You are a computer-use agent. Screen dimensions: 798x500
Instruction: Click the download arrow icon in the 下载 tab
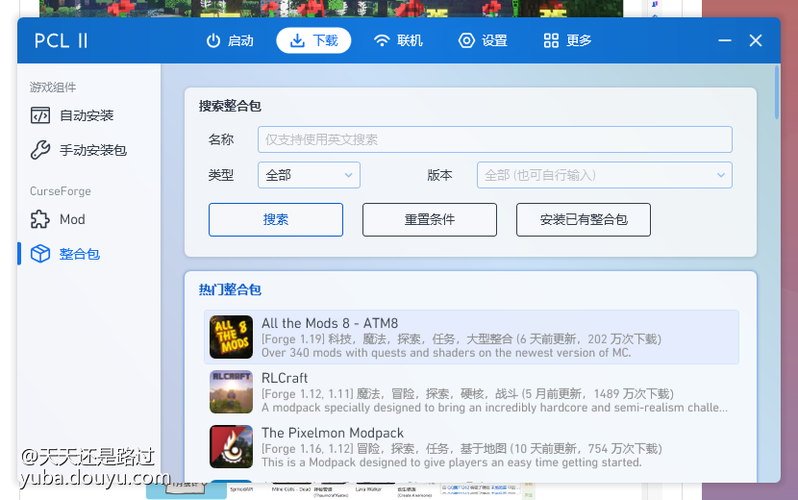pos(297,41)
